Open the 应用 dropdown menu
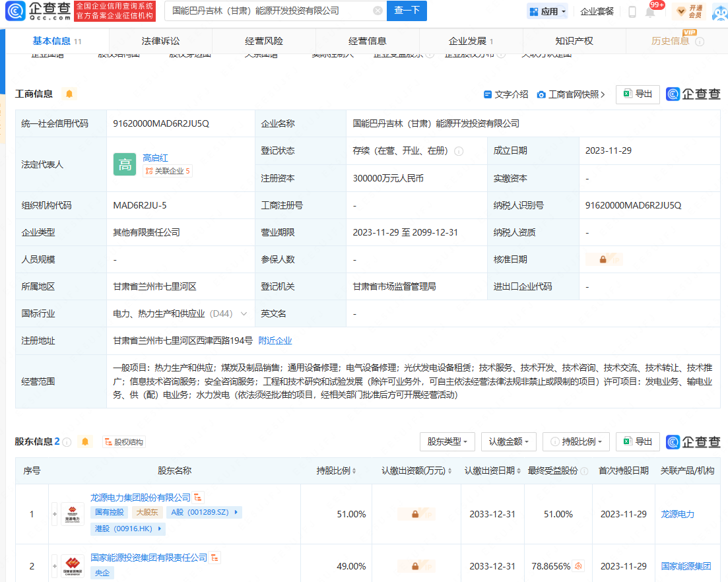The width and height of the screenshot is (728, 582). point(547,11)
